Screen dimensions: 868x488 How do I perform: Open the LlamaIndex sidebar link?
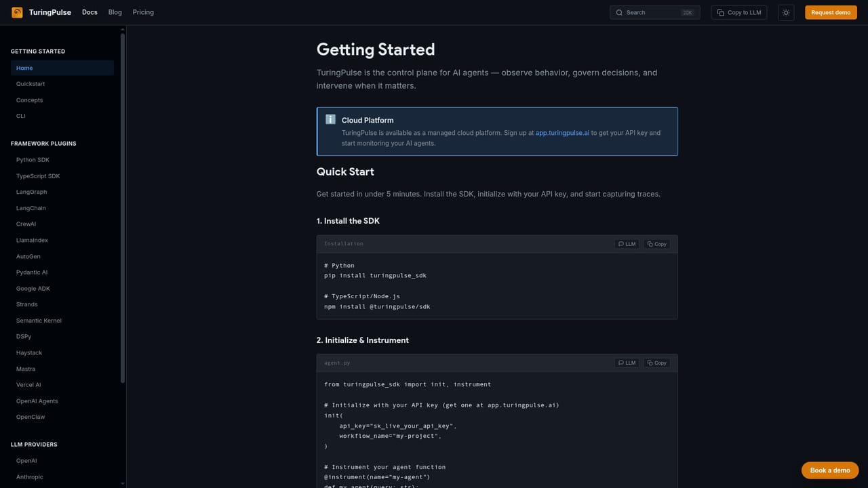(x=62, y=240)
